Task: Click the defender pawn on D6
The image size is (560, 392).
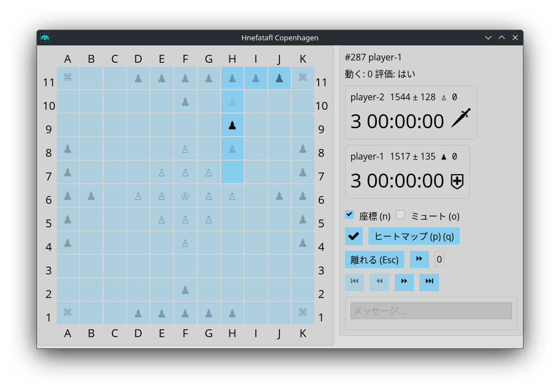Action: tap(138, 196)
